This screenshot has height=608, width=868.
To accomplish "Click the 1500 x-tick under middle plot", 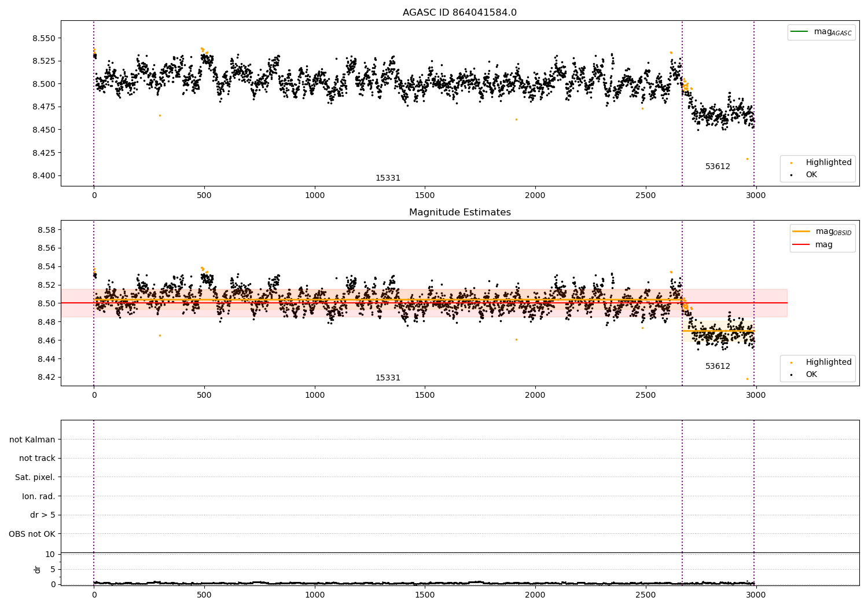I will [x=425, y=395].
